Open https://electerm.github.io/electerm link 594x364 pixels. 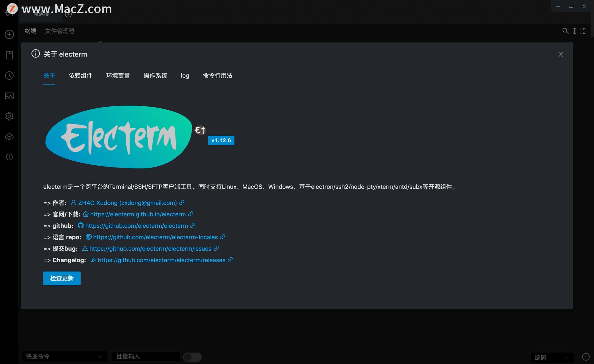138,214
